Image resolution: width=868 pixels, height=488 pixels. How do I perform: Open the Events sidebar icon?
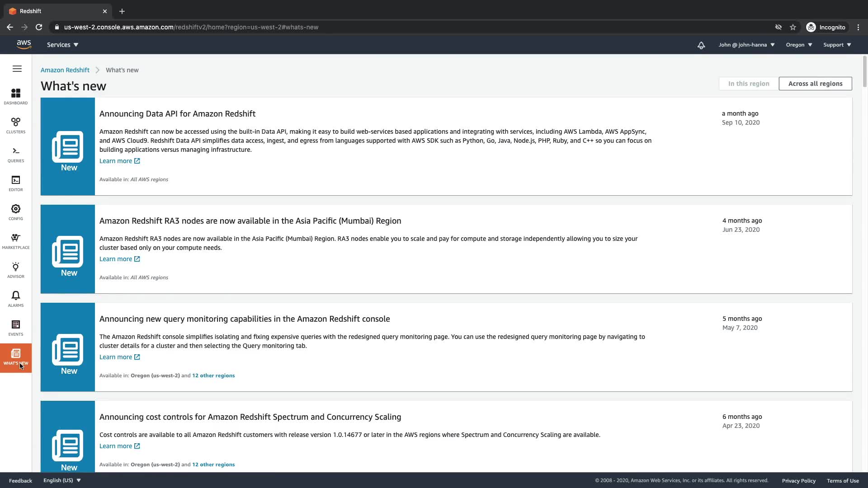[16, 328]
